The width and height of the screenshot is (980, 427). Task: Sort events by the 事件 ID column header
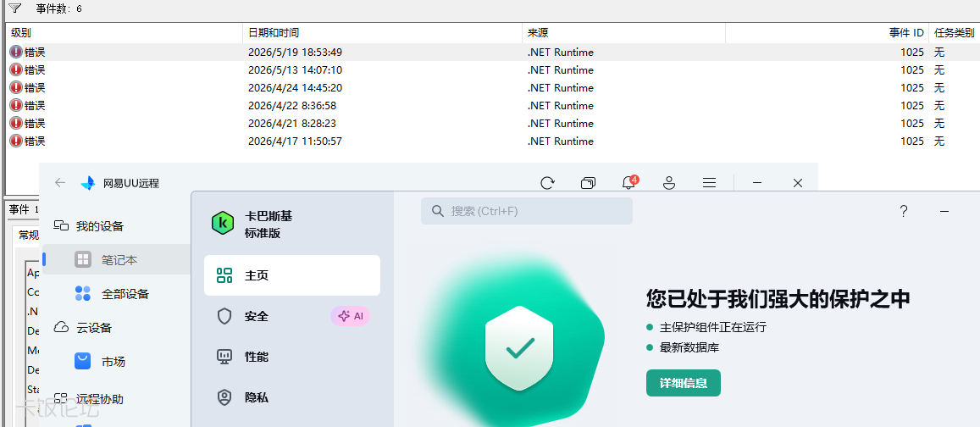[827, 33]
